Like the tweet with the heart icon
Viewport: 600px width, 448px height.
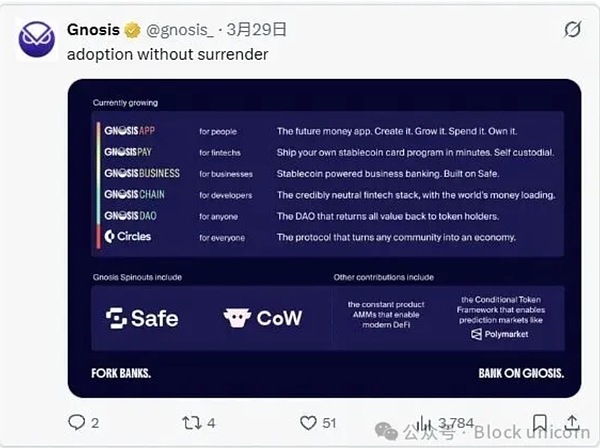pos(308,423)
